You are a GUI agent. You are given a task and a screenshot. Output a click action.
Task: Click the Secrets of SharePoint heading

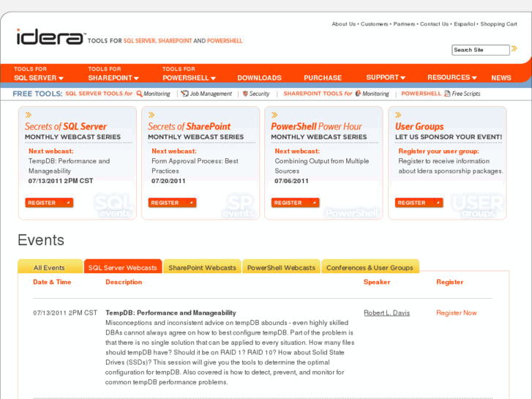190,127
